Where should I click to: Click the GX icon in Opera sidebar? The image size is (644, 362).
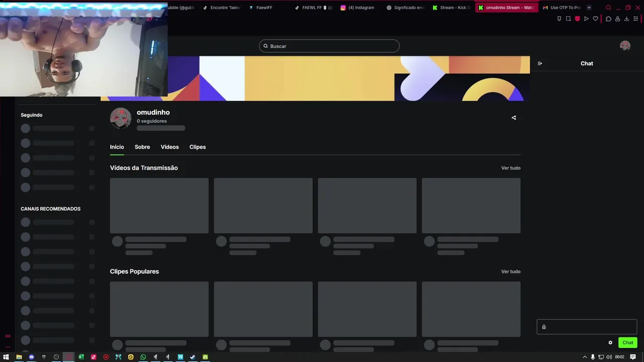click(8, 336)
